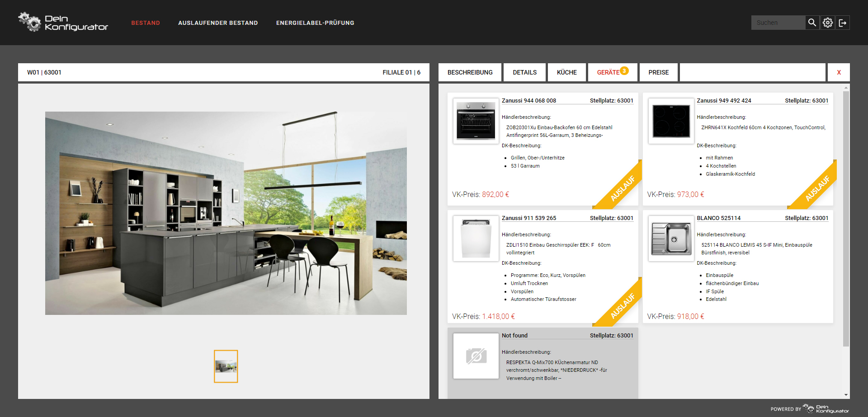Click the BLANCO sink product image
This screenshot has width=868, height=417.
tap(671, 239)
